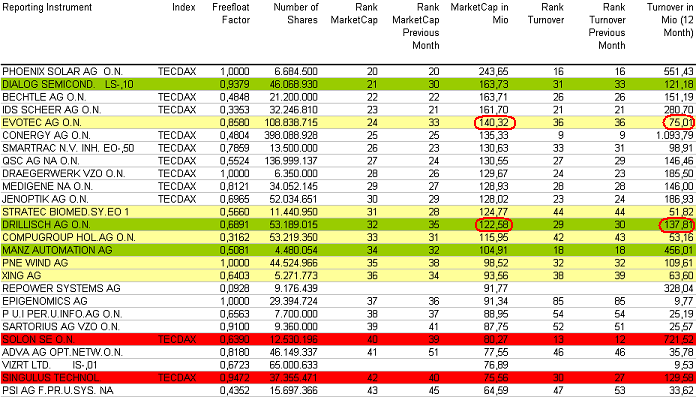Screen dimensions: 696x397
Task: Select the 'EPIGENOMICS AG' instrument name
Action: click(45, 302)
